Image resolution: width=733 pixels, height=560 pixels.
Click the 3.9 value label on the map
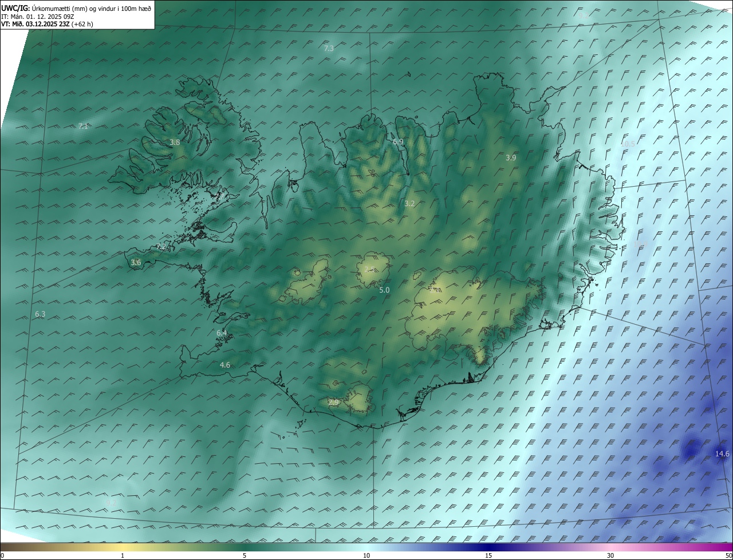click(x=511, y=157)
